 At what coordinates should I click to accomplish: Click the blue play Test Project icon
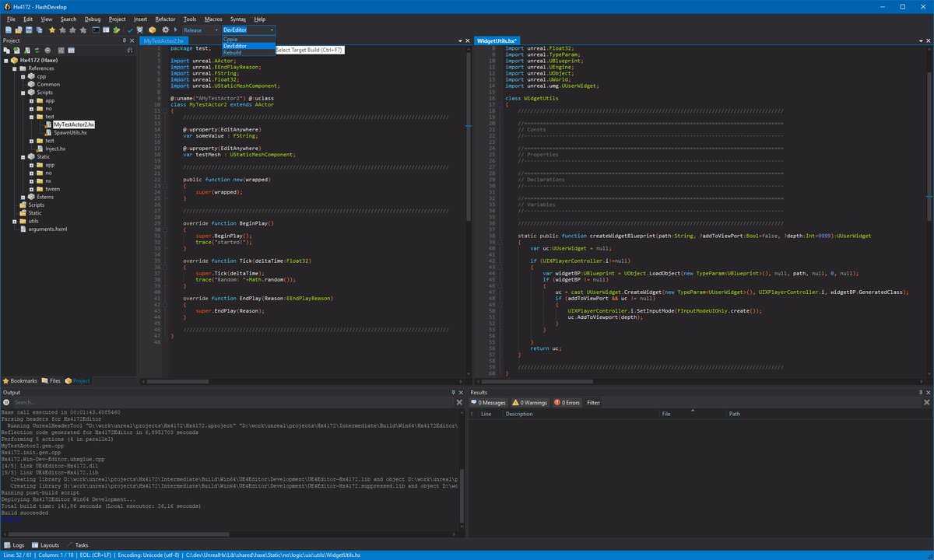pos(176,30)
